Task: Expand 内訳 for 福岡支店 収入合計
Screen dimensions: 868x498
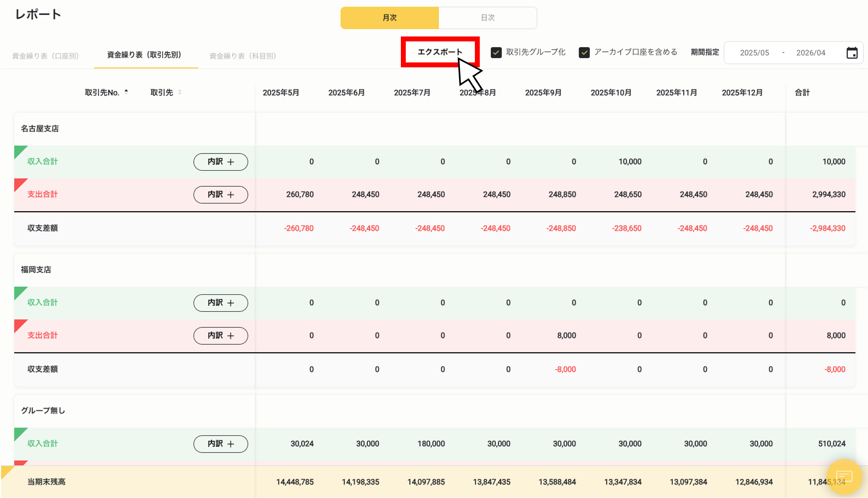Action: click(x=221, y=303)
